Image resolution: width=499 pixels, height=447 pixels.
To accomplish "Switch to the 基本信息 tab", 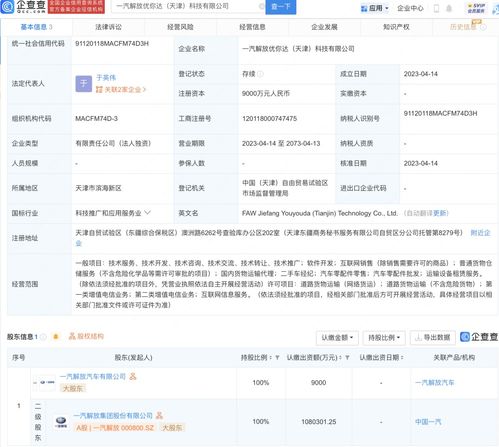I will (36, 27).
